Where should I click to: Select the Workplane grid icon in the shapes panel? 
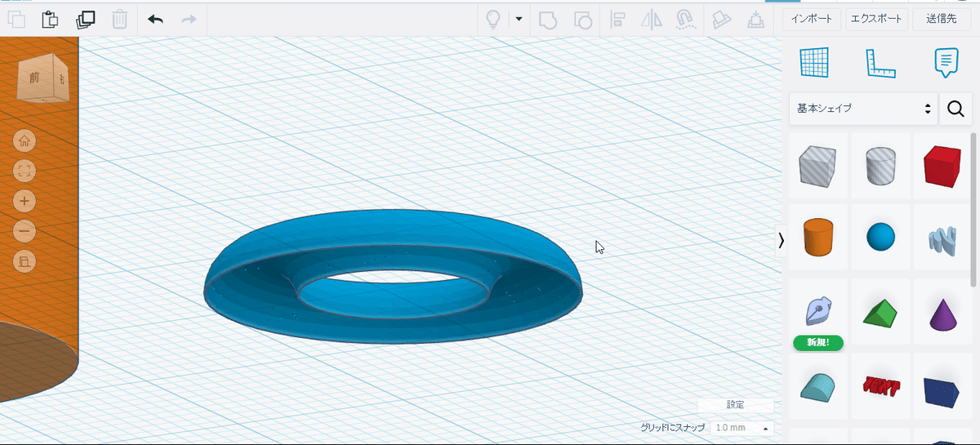tap(814, 63)
